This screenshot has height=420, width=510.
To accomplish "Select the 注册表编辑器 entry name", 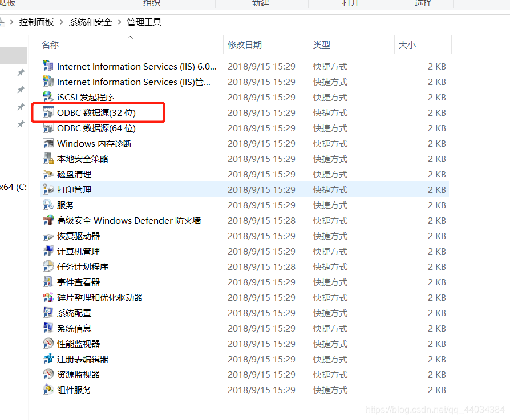I will [x=83, y=359].
